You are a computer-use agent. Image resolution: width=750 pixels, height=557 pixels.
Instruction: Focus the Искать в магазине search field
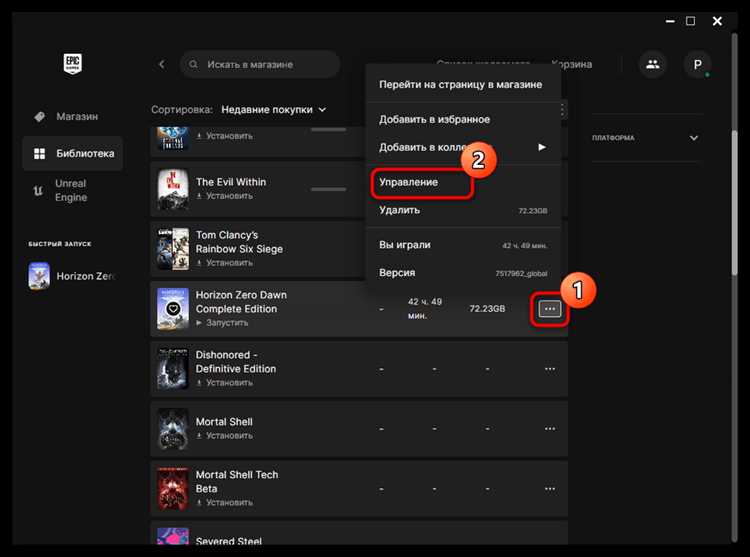[260, 64]
